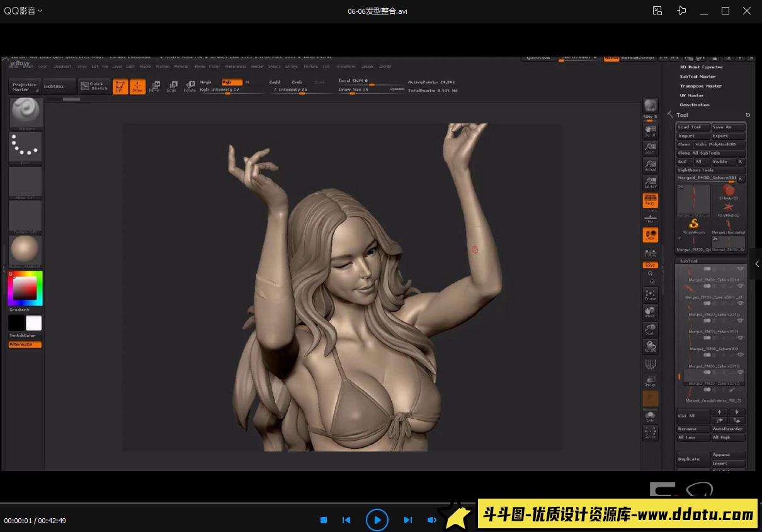Select the PolyMesh3D star tool
This screenshot has height=532, width=762.
click(x=729, y=209)
